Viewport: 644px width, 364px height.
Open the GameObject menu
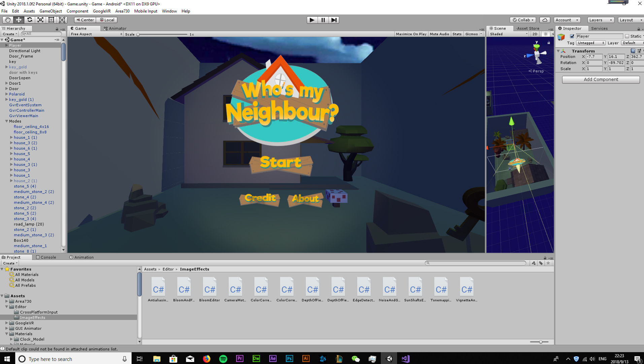[x=50, y=11]
